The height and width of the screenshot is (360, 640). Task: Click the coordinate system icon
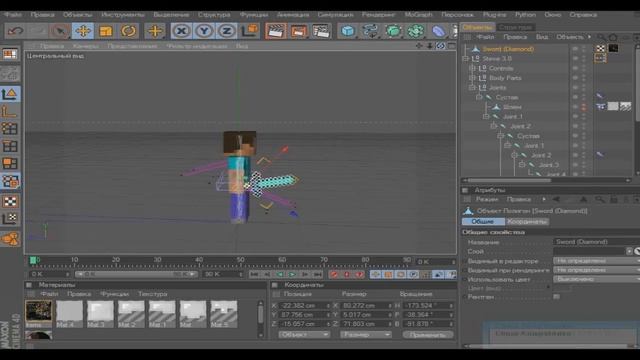tap(249, 31)
